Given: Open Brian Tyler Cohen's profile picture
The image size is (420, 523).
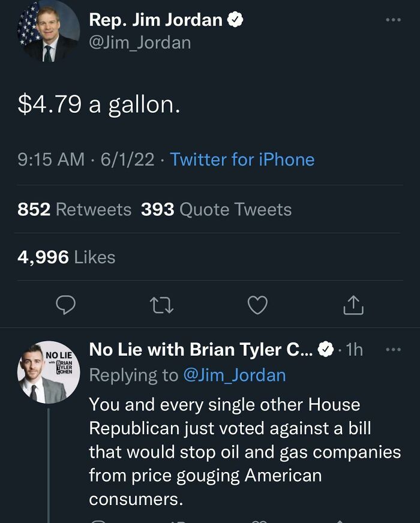Looking at the screenshot, I should coord(48,367).
